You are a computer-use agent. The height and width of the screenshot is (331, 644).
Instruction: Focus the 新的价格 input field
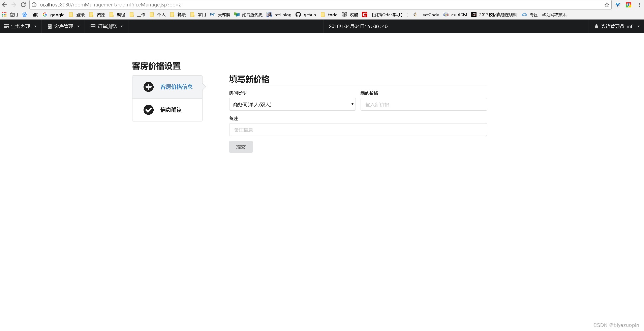[424, 104]
